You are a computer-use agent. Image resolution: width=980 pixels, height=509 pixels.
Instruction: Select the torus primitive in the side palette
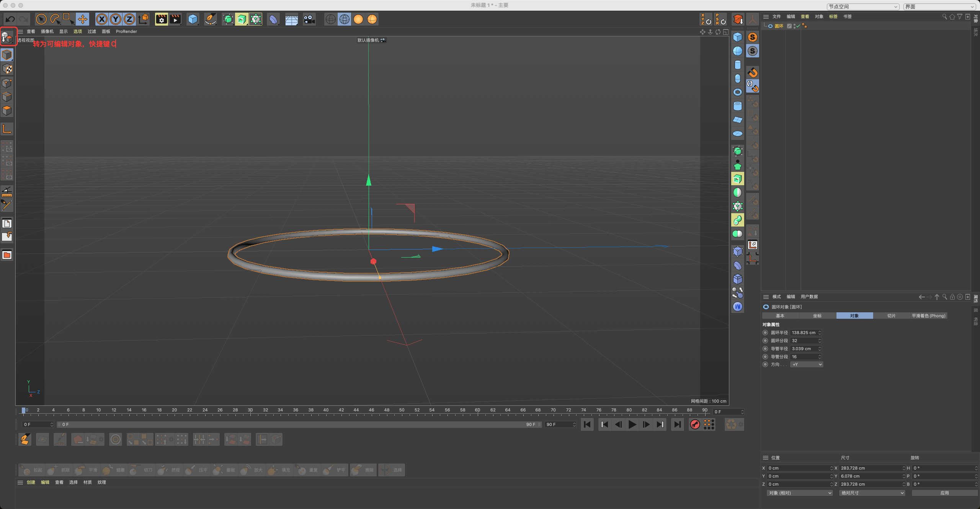pyautogui.click(x=737, y=92)
